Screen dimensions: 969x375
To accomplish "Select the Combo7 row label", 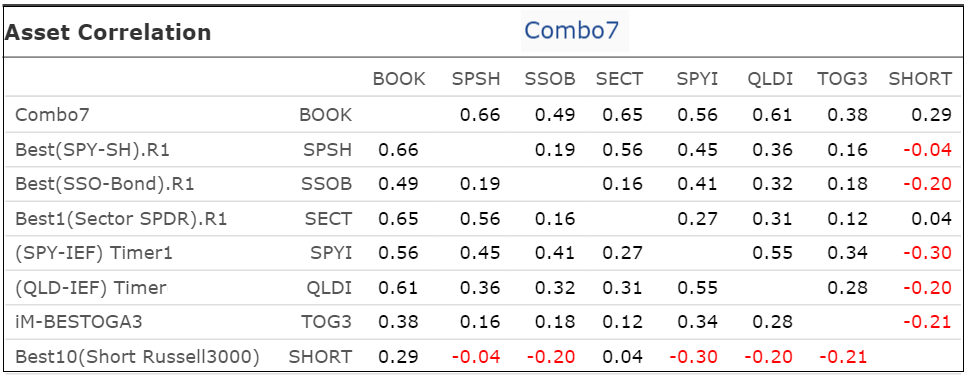I will [56, 115].
